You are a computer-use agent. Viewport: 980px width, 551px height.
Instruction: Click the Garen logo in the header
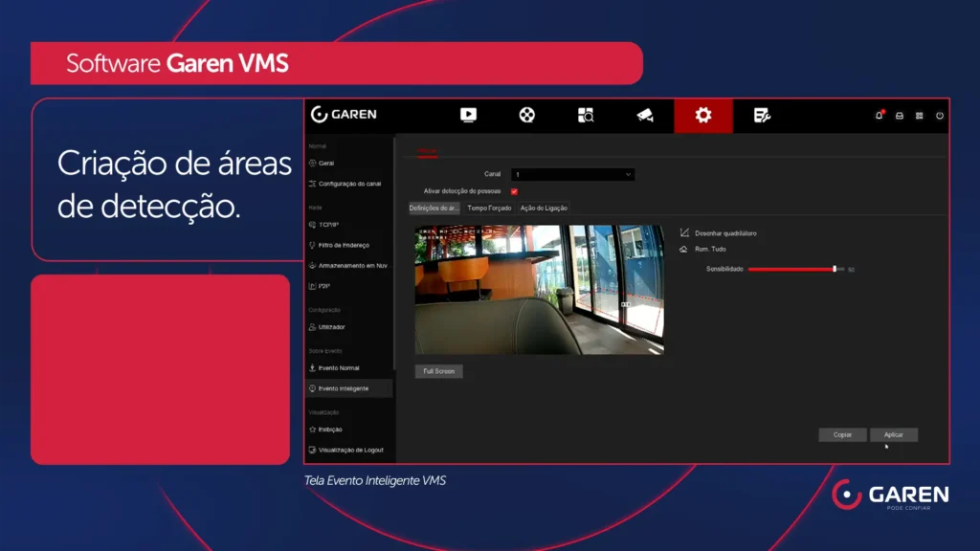click(x=344, y=115)
